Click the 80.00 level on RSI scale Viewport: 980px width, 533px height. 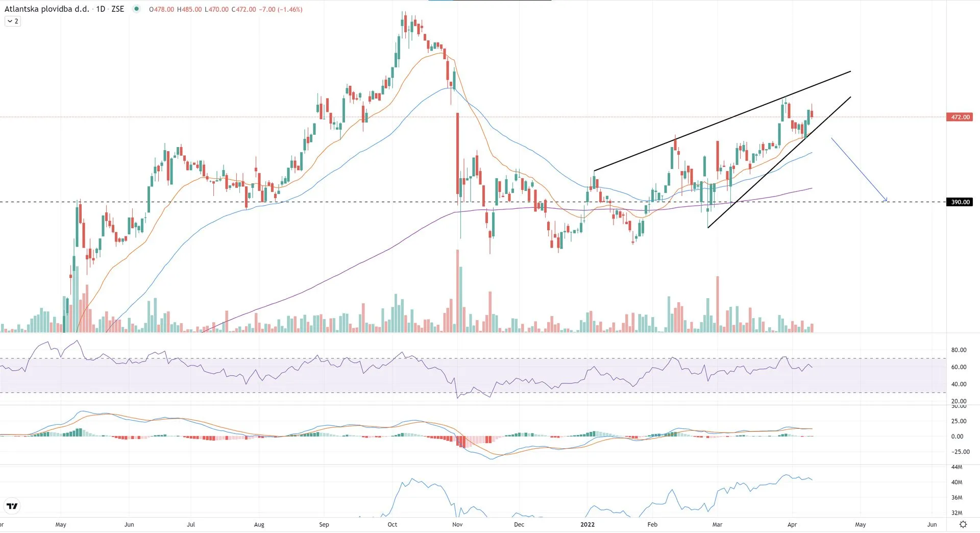coord(959,350)
